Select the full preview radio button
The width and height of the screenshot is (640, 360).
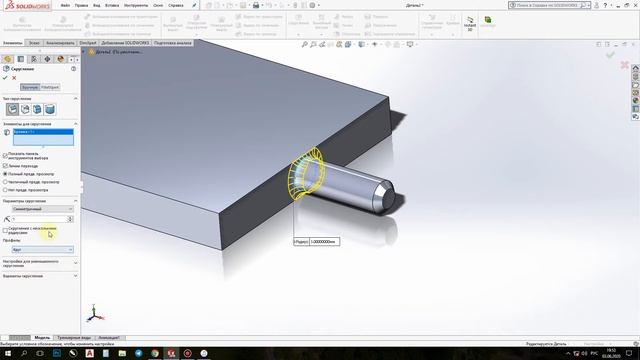click(x=5, y=174)
